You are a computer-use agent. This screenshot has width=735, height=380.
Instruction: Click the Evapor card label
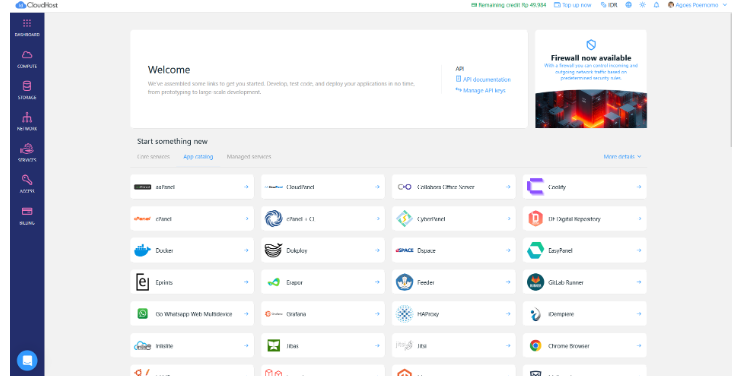pyautogui.click(x=295, y=283)
